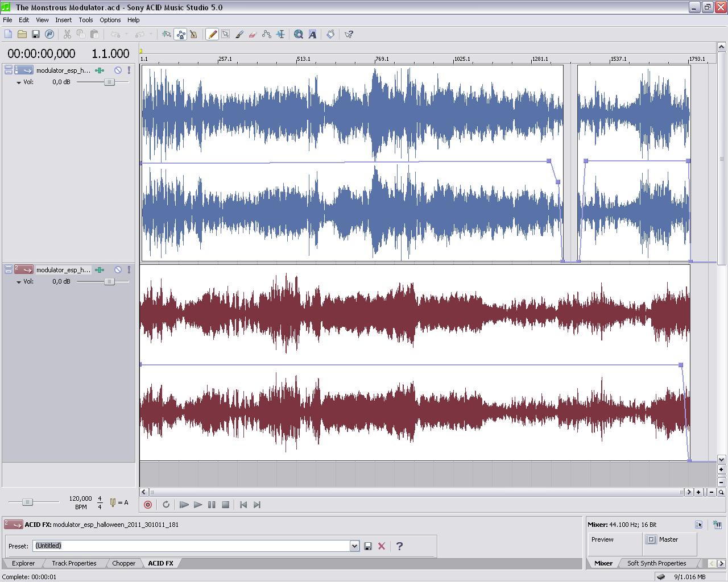The image size is (728, 582).
Task: Create a new project with the New icon
Action: (9, 34)
